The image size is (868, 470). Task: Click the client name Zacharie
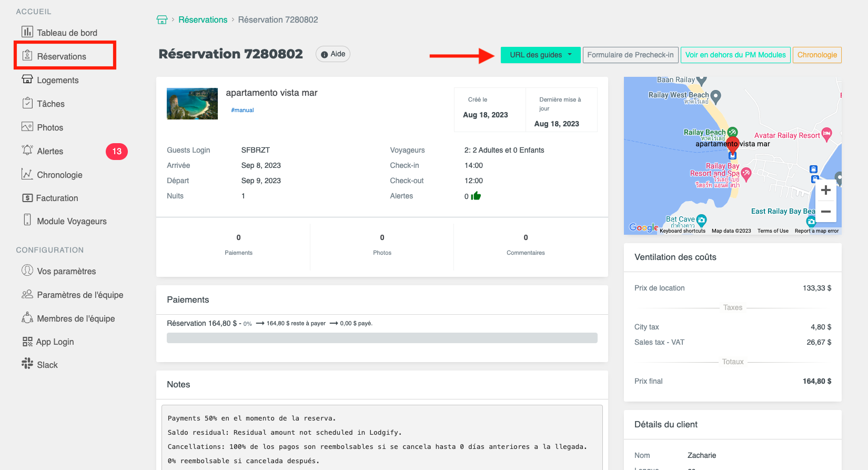click(702, 455)
